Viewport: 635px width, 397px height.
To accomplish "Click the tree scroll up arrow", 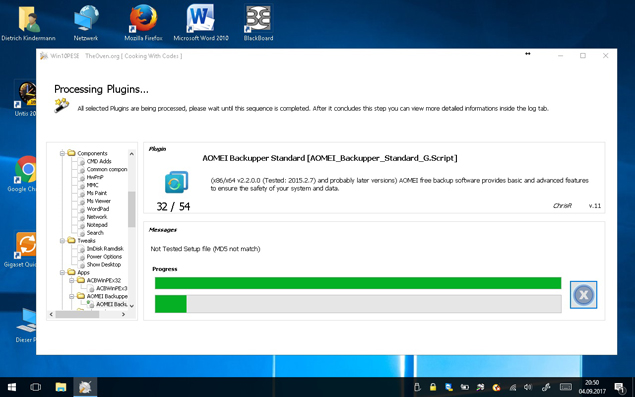I will (x=132, y=154).
